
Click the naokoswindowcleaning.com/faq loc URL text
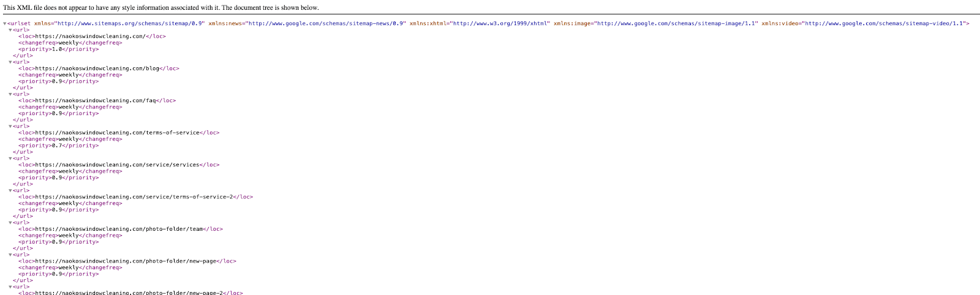click(x=96, y=100)
